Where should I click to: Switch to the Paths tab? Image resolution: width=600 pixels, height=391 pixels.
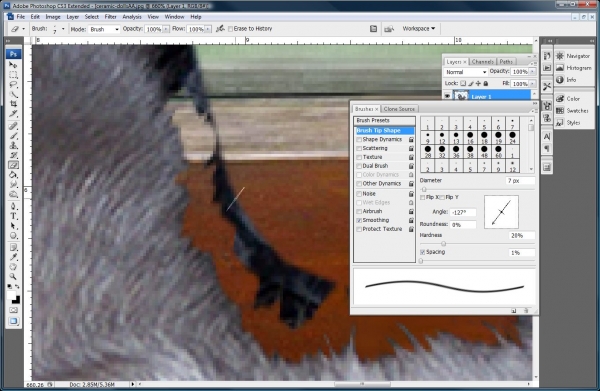point(506,62)
